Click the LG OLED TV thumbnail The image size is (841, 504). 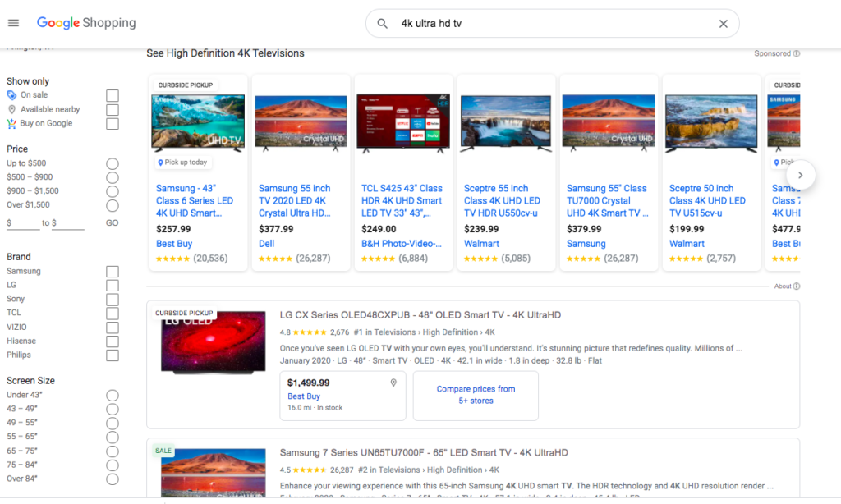(213, 341)
